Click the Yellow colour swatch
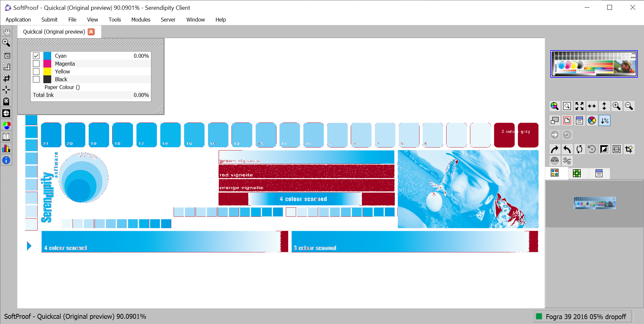 (47, 71)
